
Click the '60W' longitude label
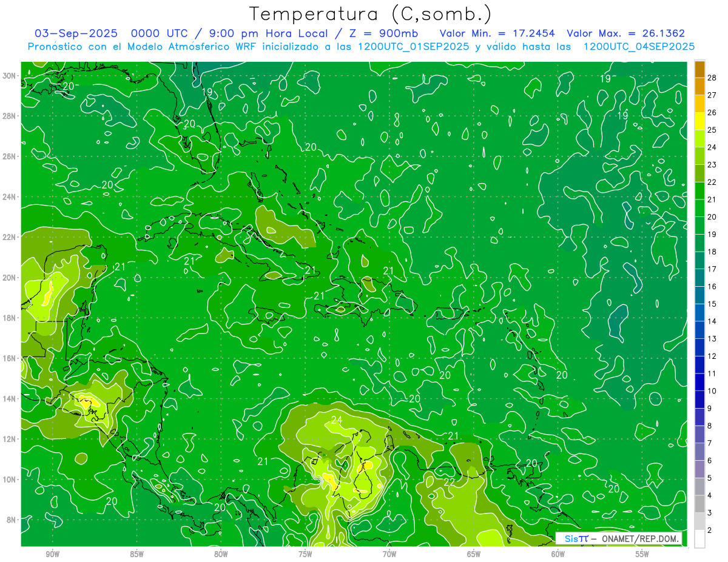(x=558, y=554)
